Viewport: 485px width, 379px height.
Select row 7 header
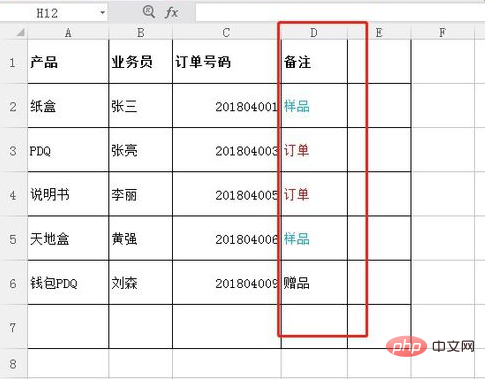[13, 327]
